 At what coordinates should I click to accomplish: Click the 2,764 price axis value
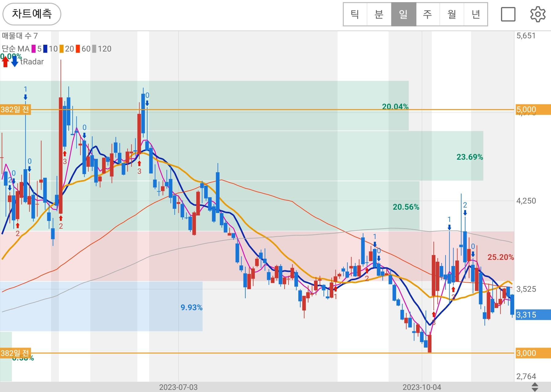526,376
